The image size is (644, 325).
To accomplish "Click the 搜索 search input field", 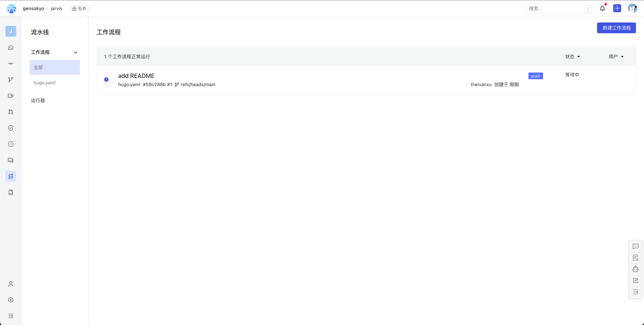I will (x=560, y=9).
